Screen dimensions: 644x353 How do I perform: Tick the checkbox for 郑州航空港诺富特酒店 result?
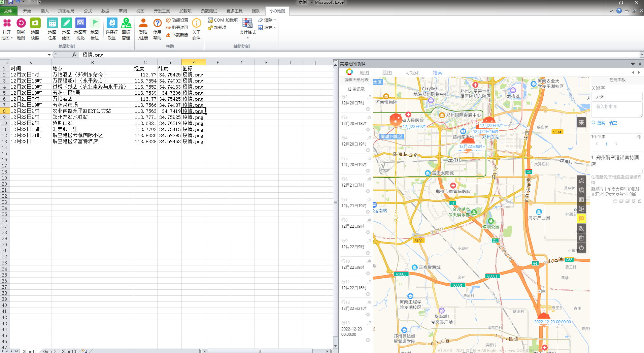640,171
